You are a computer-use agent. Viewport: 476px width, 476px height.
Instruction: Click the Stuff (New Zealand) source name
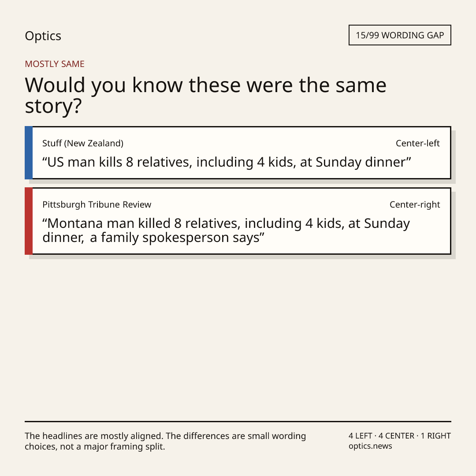click(x=83, y=143)
